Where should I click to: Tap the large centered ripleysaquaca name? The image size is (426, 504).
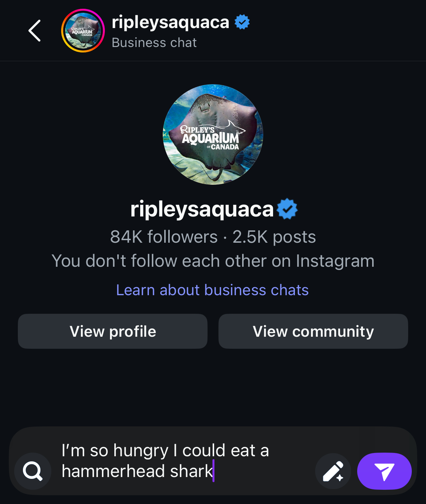202,209
